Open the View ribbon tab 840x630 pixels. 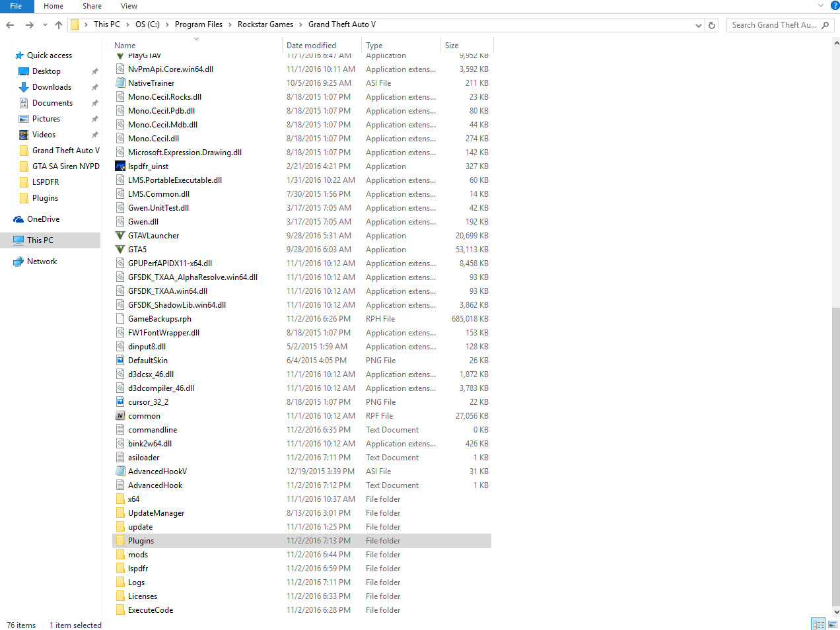[129, 6]
